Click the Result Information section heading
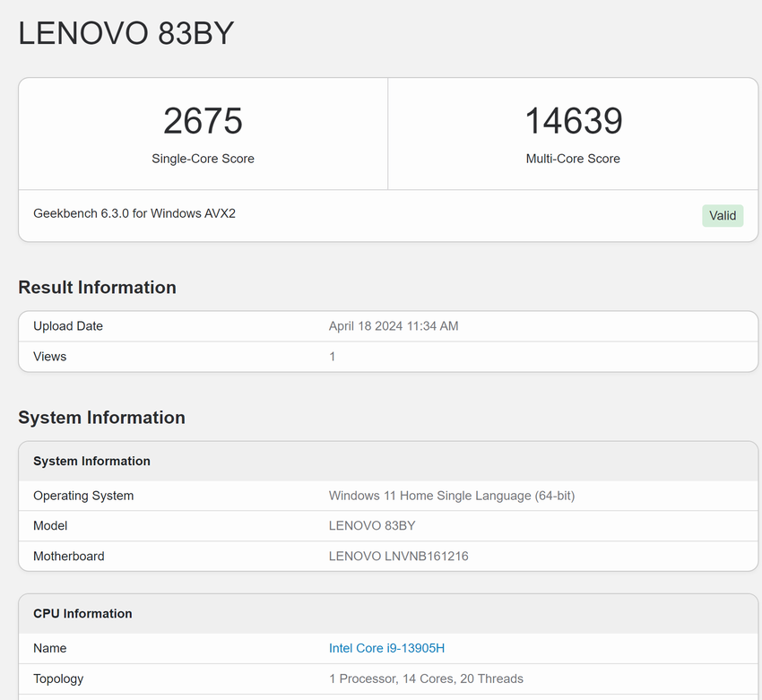 click(97, 288)
